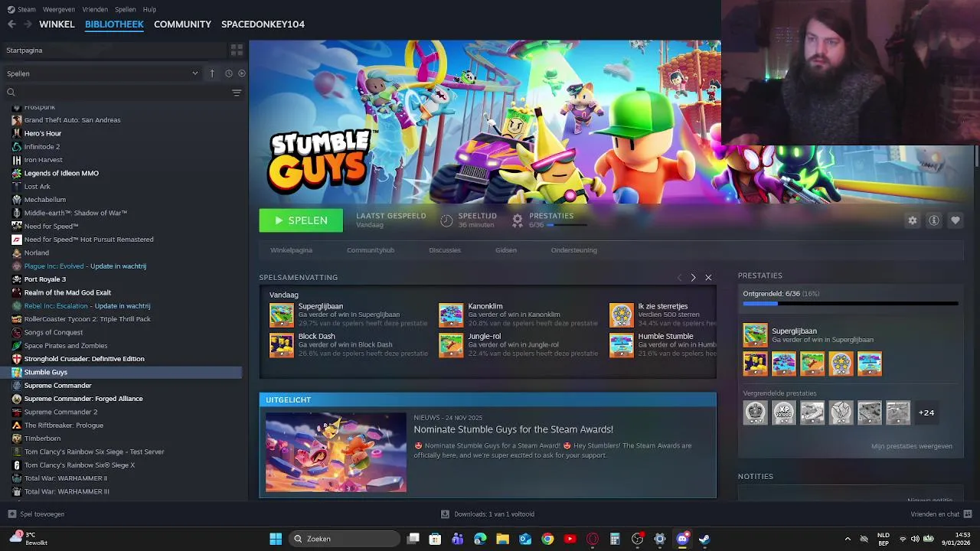This screenshot has width=980, height=551.
Task: Open the Hulp menu
Action: pos(149,9)
